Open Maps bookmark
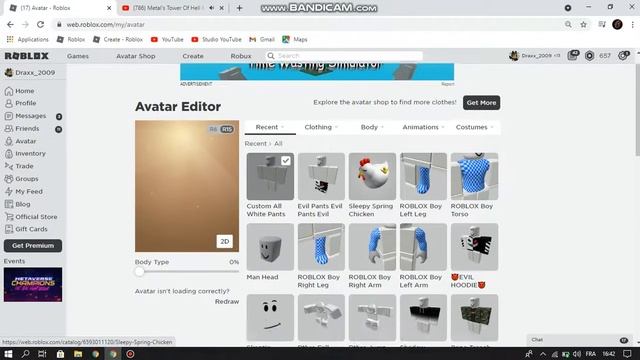The height and width of the screenshot is (360, 640). pos(295,40)
